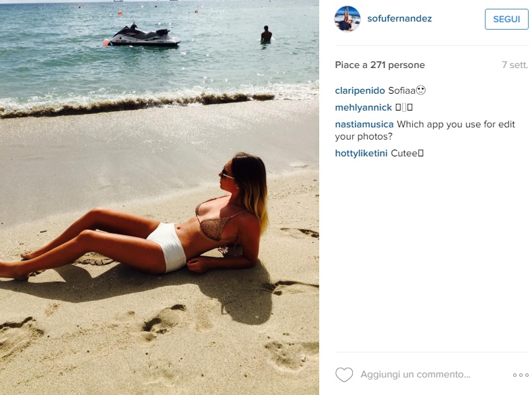The height and width of the screenshot is (395, 532).
Task: Click the jet ski in the photo
Action: (x=142, y=36)
